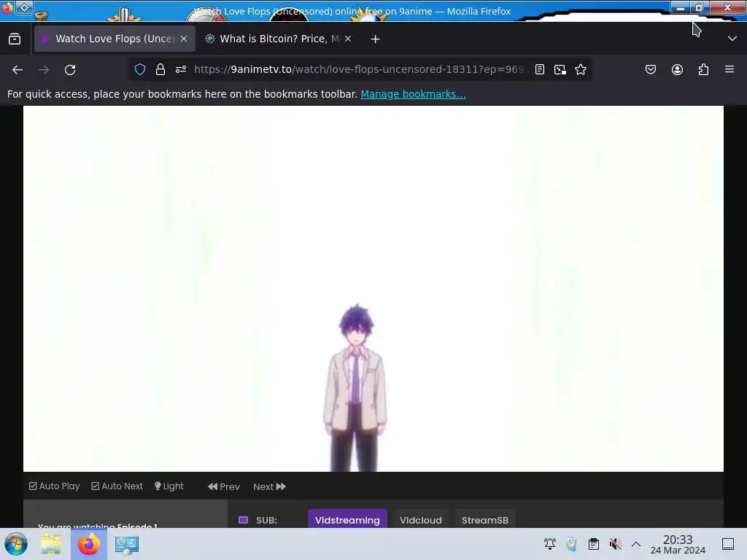Show site security padlock info
The image size is (747, 560).
[x=160, y=69]
